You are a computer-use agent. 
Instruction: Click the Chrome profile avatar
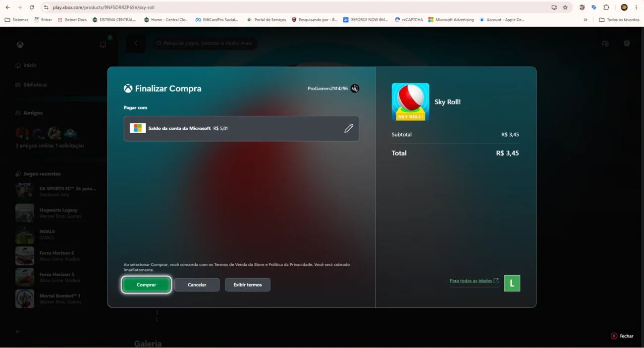[624, 7]
